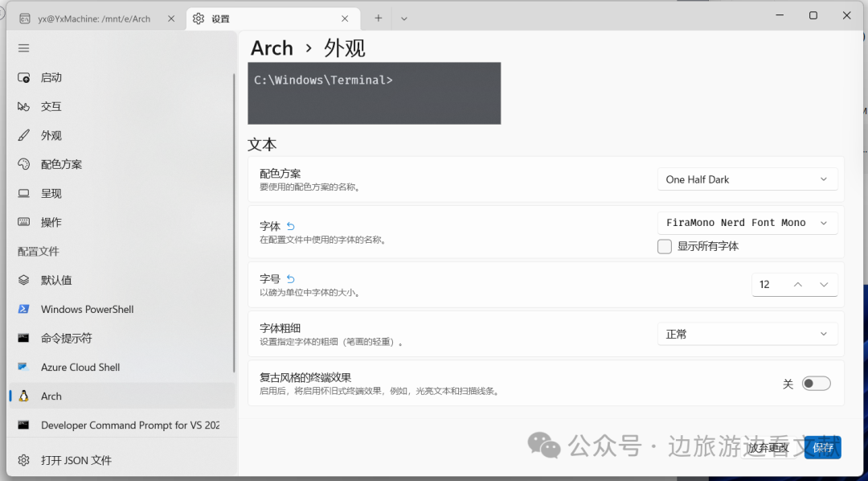Toggle the 复古风格的终端效果 retro switch
Screen dimensions: 868x481
tap(817, 384)
